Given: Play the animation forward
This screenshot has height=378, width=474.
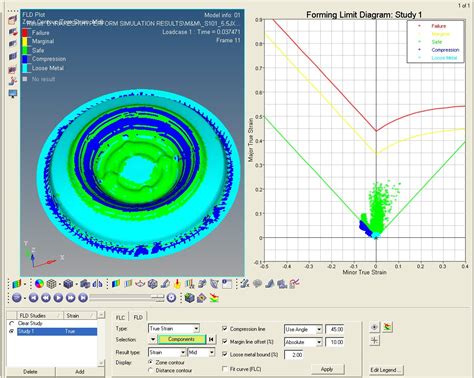Looking at the screenshot, I should click(58, 298).
